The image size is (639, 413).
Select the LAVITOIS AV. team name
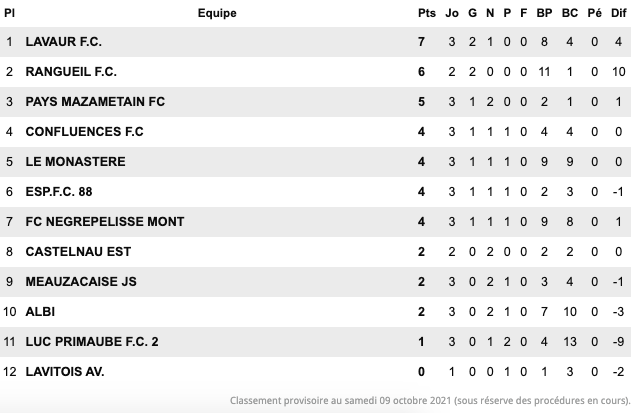(x=65, y=371)
